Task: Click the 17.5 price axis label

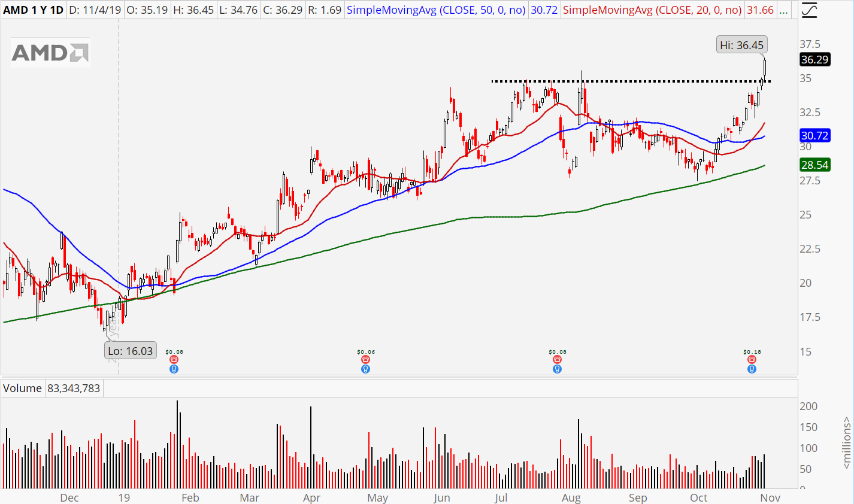Action: point(810,317)
